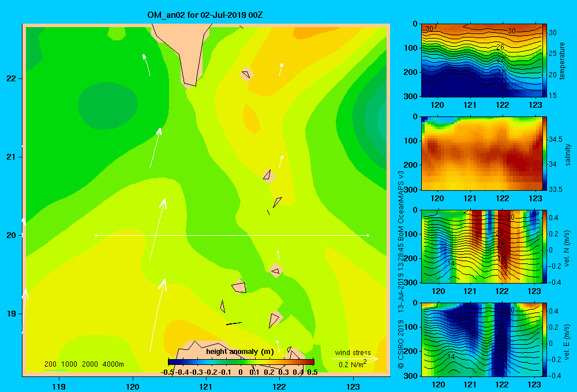Click the temperature color bar
The image size is (577, 392).
point(545,60)
